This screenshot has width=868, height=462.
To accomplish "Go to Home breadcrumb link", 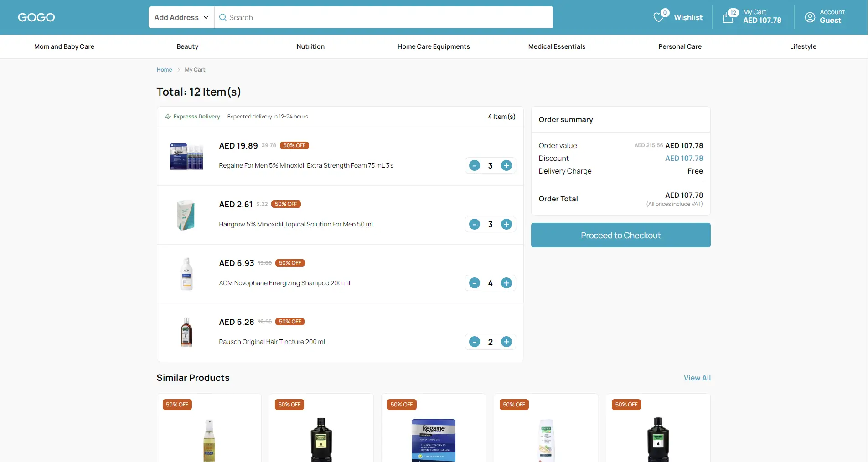I will click(164, 70).
